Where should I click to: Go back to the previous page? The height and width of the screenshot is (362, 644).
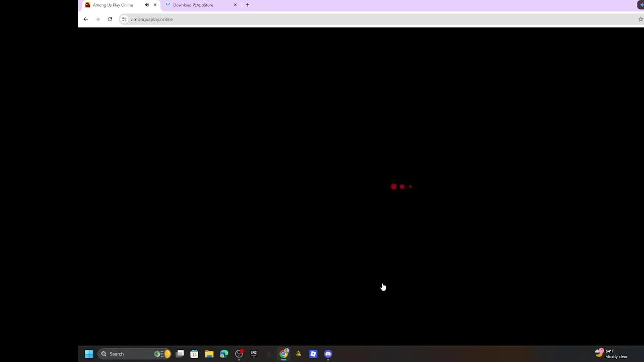(x=86, y=19)
